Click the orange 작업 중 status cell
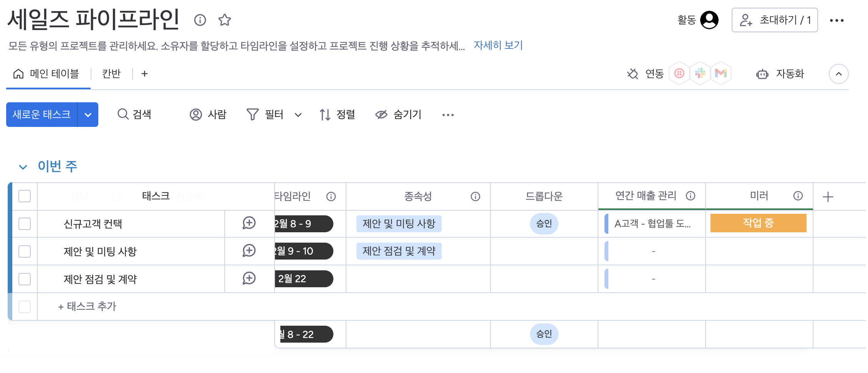868x373 pixels. (758, 223)
